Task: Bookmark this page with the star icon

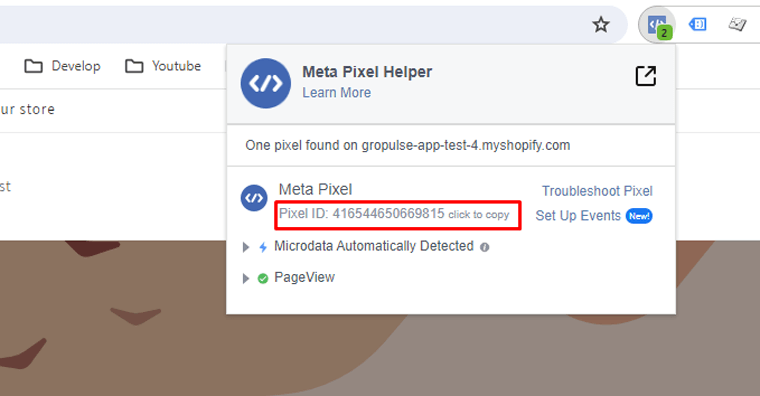Action: pos(601,24)
